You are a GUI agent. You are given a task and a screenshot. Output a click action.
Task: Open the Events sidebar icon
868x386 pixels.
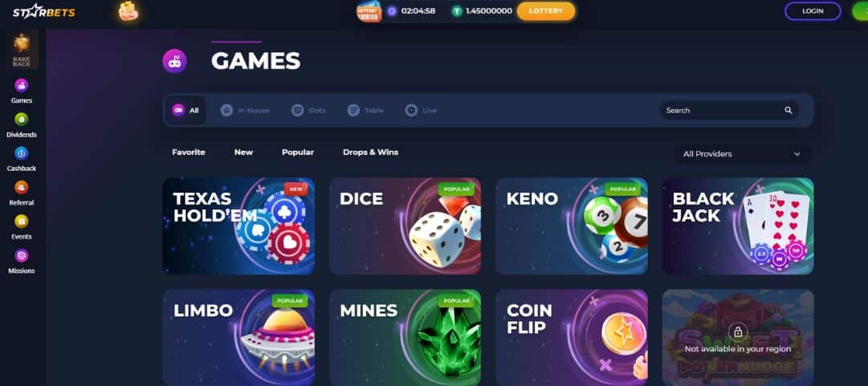22,227
